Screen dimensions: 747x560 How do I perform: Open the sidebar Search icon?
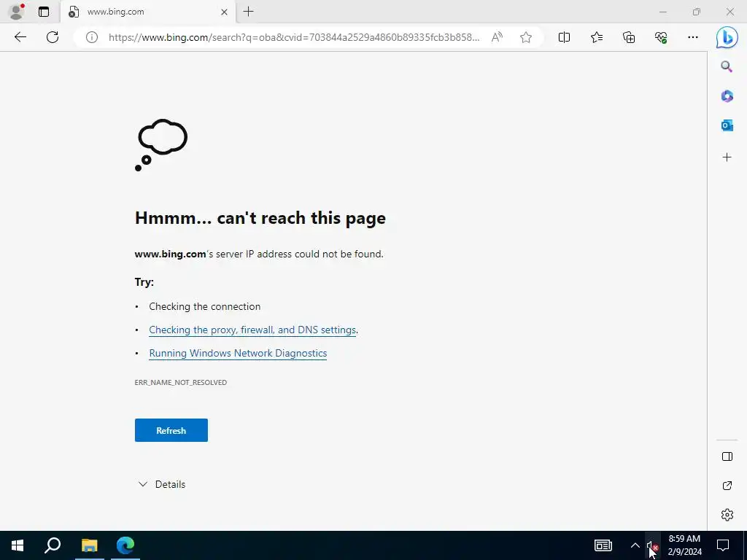(727, 66)
